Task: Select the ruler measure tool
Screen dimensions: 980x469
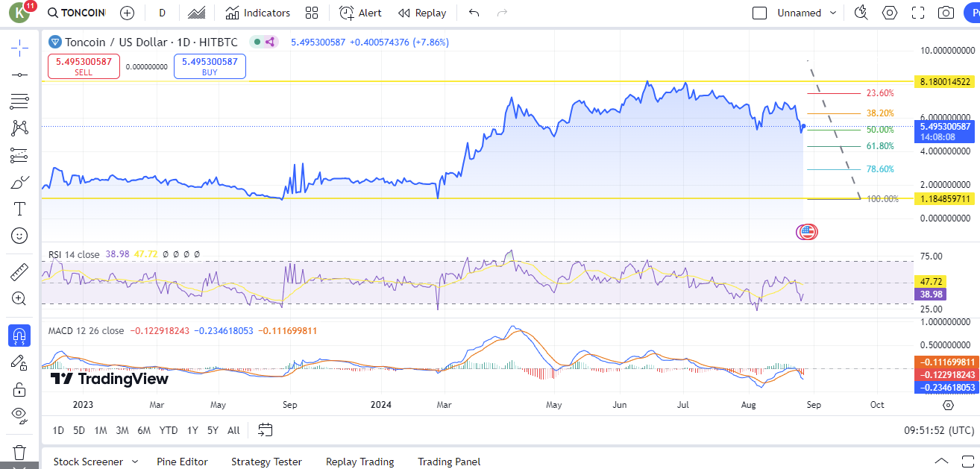Action: pyautogui.click(x=19, y=272)
